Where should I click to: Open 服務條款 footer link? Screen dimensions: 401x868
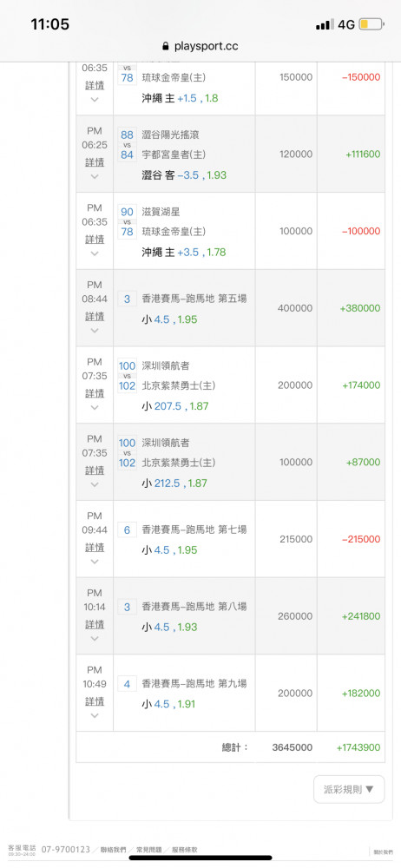(x=184, y=850)
